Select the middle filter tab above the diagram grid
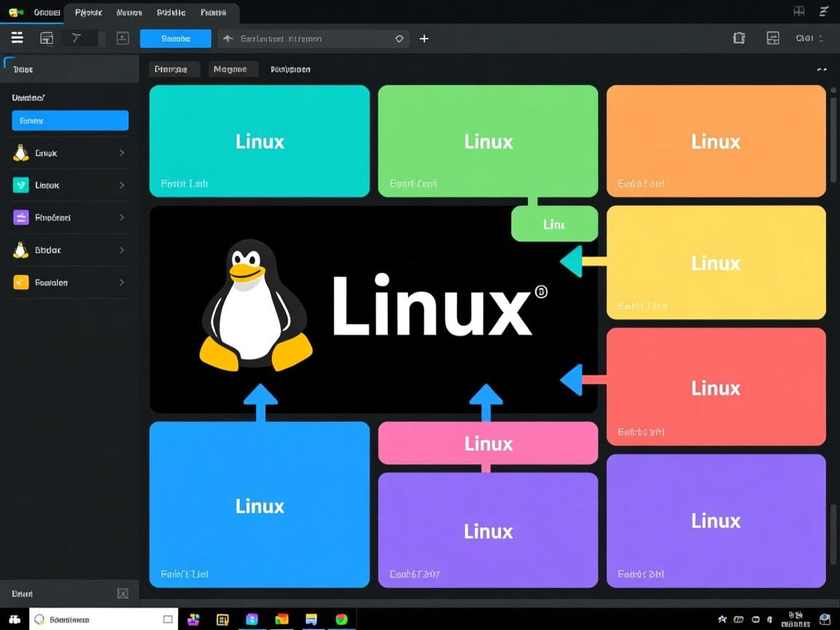The height and width of the screenshot is (630, 840). (233, 69)
